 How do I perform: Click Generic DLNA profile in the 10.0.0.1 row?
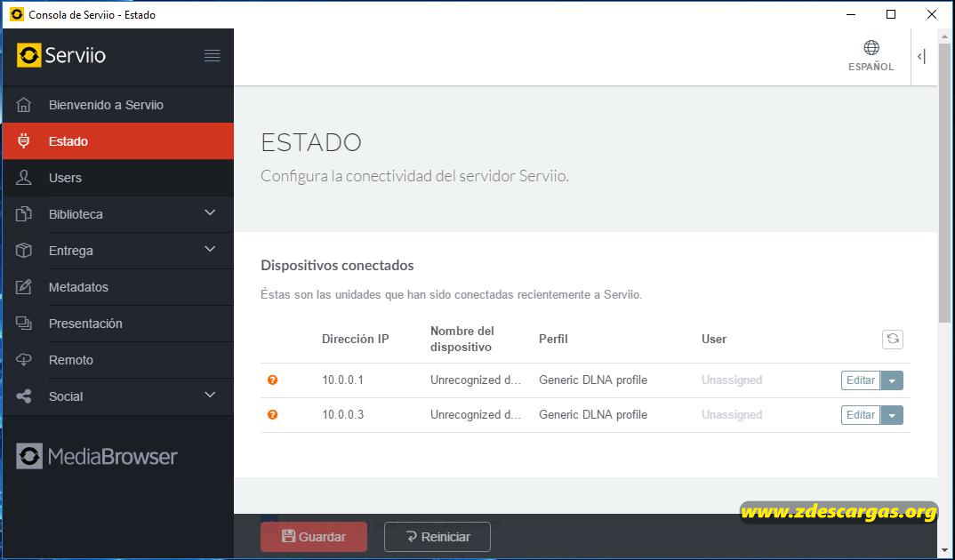(593, 380)
